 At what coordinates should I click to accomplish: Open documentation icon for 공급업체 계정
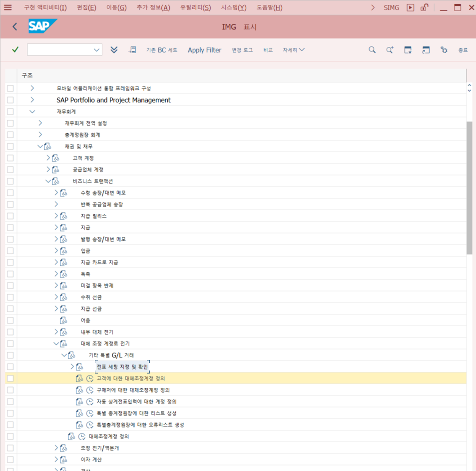tap(55, 169)
